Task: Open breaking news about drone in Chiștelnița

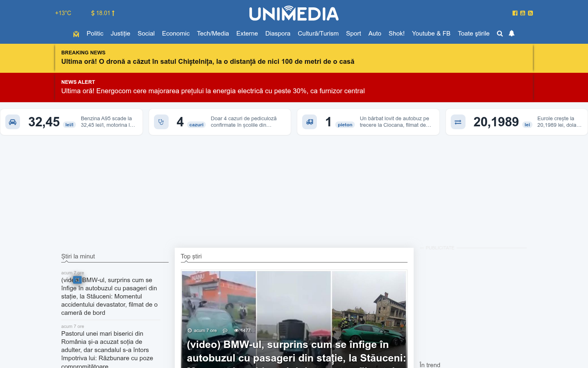Action: click(x=208, y=61)
